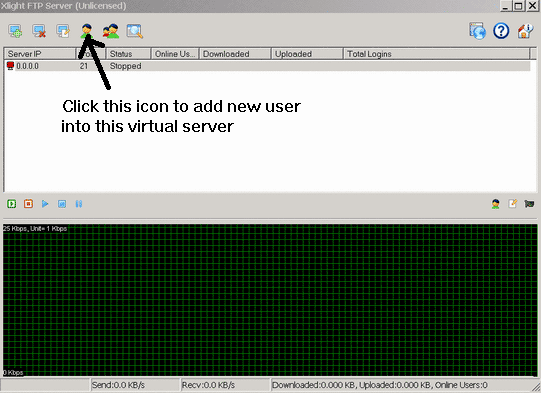The image size is (541, 393).
Task: Click the notepad edit icon in lower toolbar
Action: tap(512, 204)
